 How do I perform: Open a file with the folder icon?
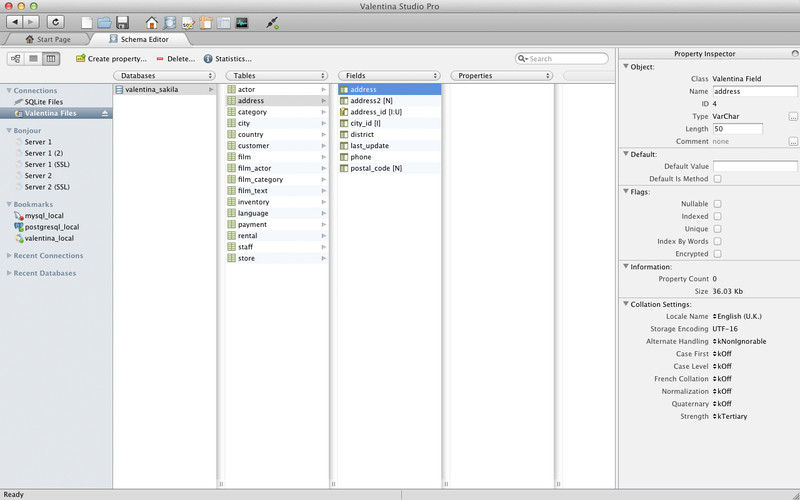tap(105, 22)
